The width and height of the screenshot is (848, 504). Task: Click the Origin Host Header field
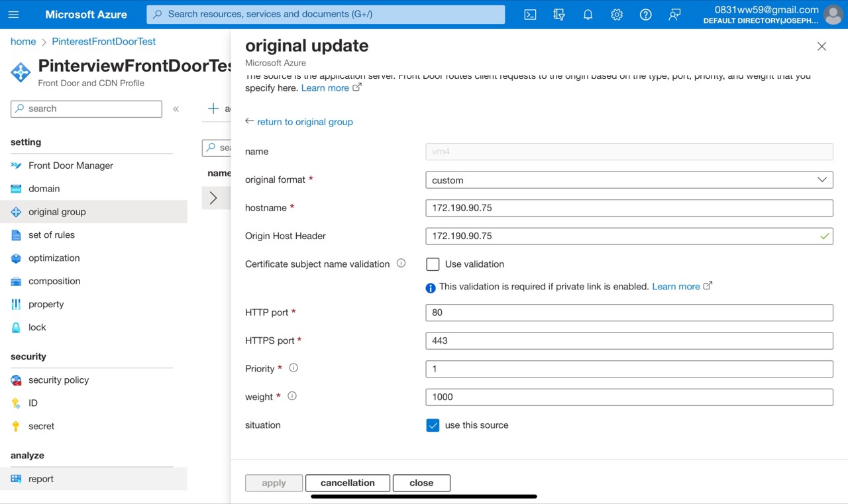click(x=629, y=236)
